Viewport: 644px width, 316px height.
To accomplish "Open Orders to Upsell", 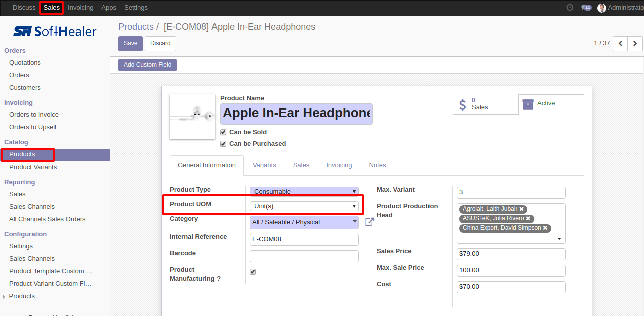I will coord(33,127).
